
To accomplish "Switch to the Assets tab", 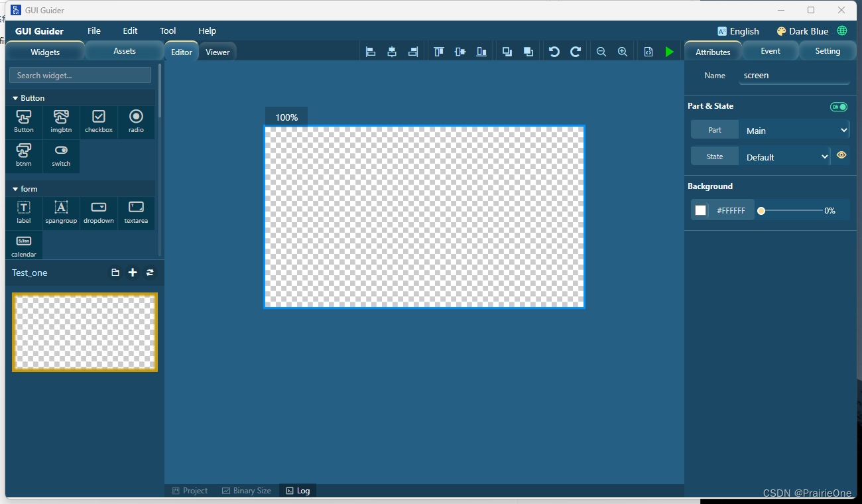I will click(x=125, y=51).
